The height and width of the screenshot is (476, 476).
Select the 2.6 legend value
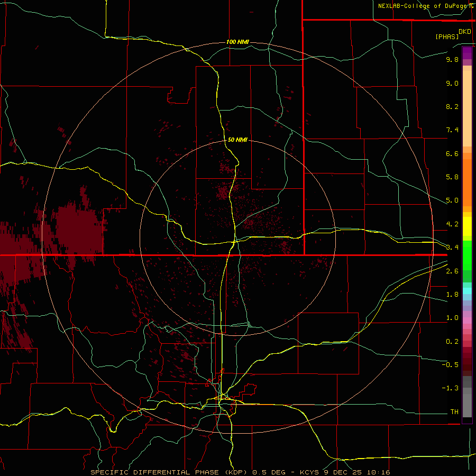point(452,271)
